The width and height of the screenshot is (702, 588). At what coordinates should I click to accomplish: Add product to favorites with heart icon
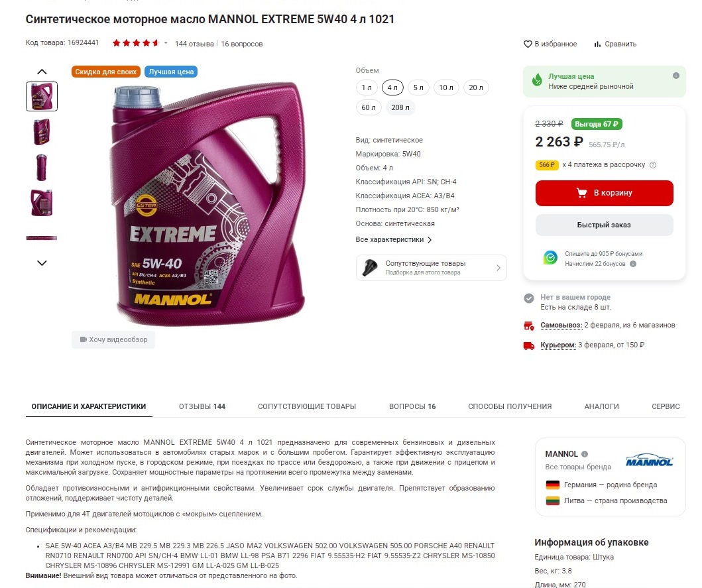click(x=528, y=44)
